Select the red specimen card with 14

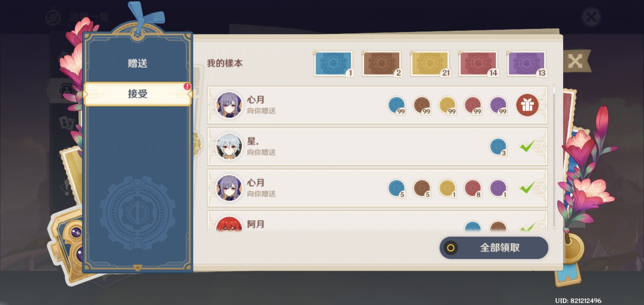click(478, 64)
